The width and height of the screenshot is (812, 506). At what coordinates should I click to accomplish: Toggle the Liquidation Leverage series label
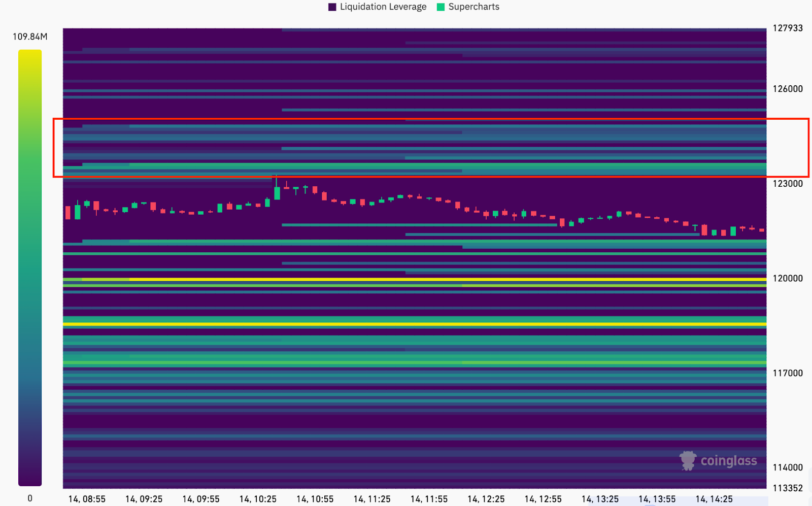tap(383, 7)
